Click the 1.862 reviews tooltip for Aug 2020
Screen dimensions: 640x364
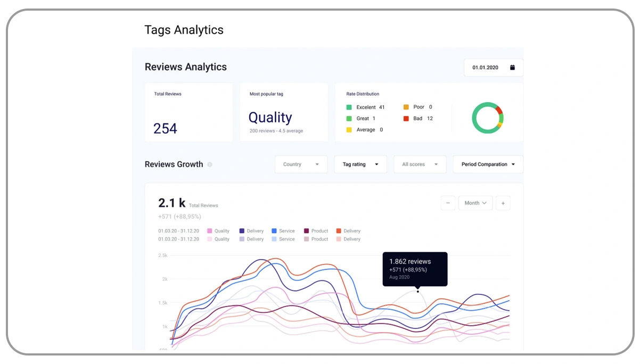415,268
